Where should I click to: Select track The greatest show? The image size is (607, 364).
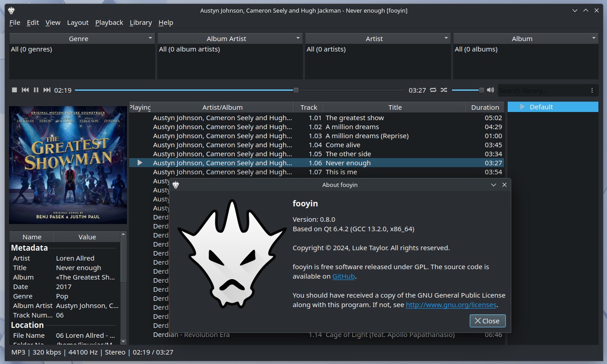point(316,118)
